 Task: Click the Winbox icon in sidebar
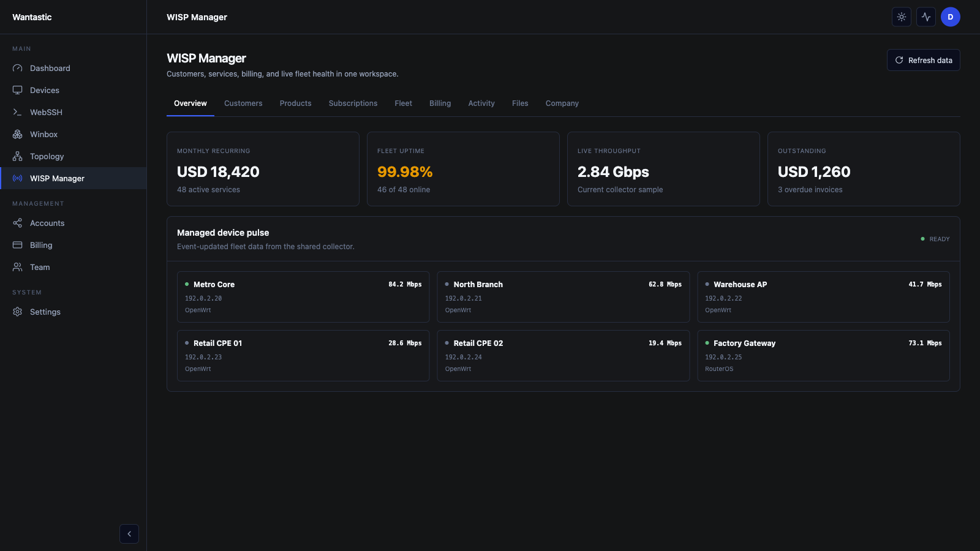pyautogui.click(x=17, y=134)
